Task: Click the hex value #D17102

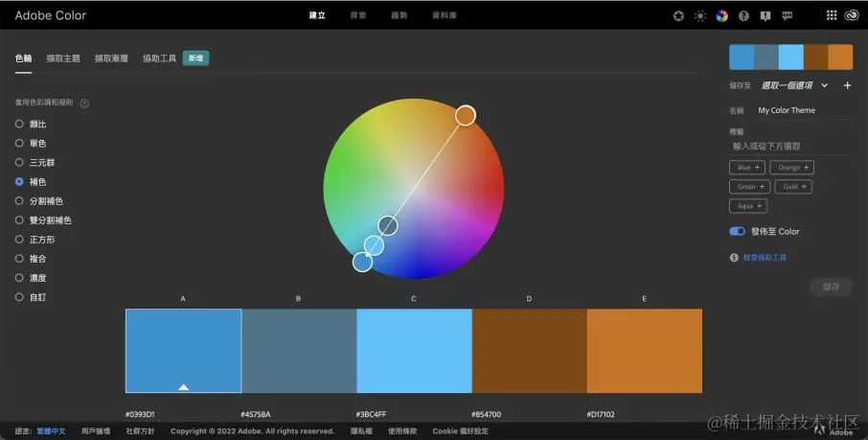Action: point(601,414)
